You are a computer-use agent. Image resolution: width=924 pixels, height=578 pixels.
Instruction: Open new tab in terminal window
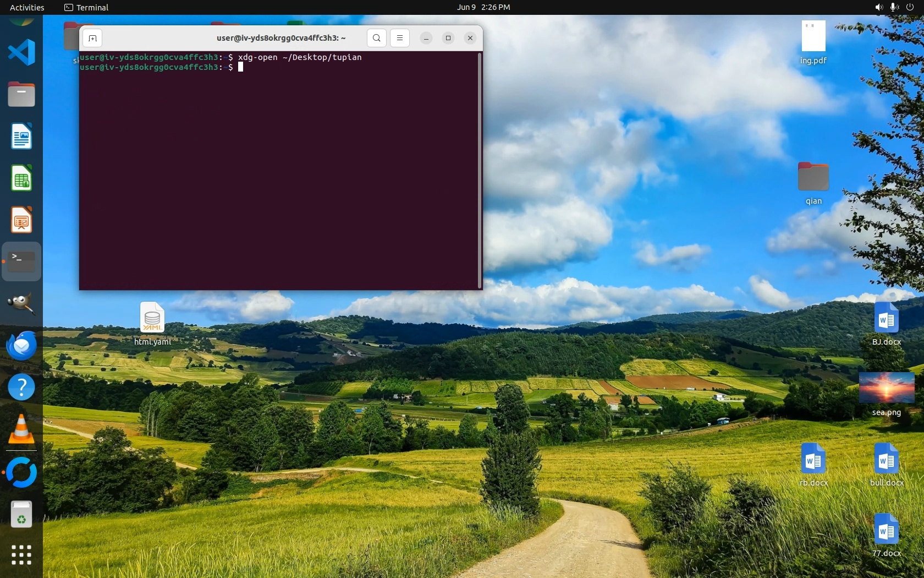(x=92, y=38)
